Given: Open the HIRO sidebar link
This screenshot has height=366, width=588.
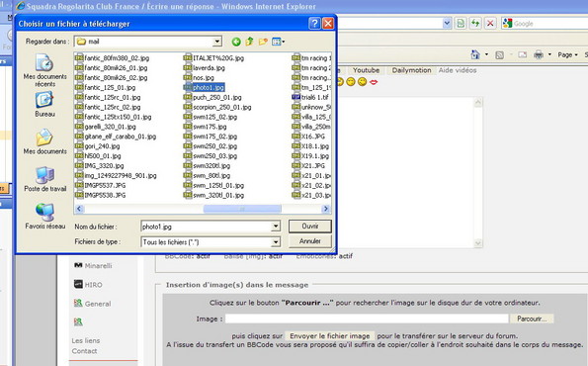Looking at the screenshot, I should (93, 285).
